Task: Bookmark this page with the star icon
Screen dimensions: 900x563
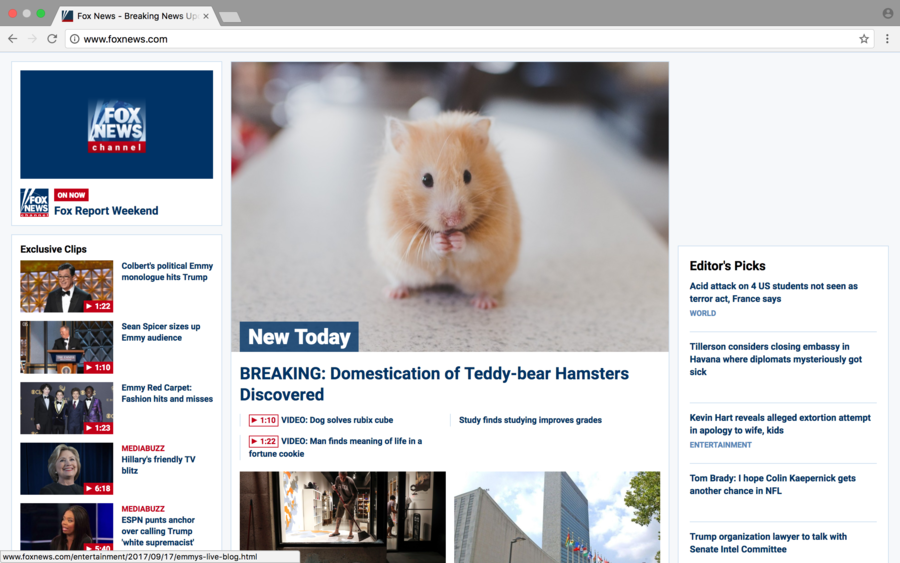Action: [x=864, y=39]
